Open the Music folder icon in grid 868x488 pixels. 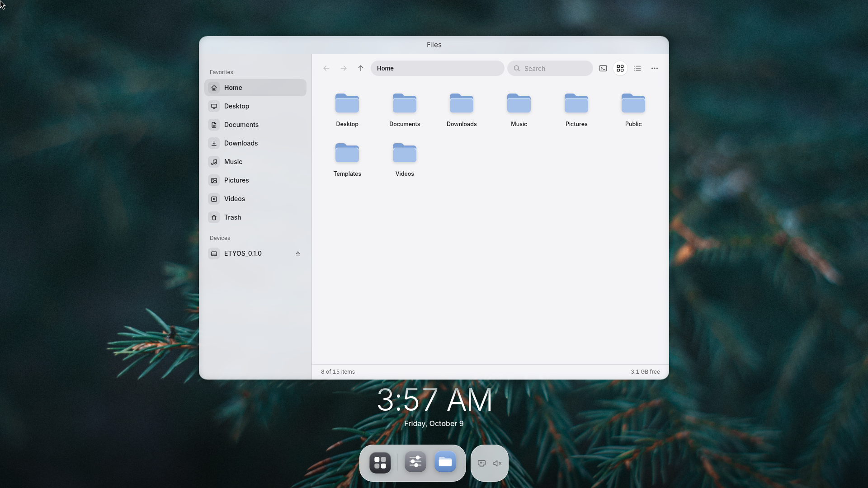(x=519, y=103)
